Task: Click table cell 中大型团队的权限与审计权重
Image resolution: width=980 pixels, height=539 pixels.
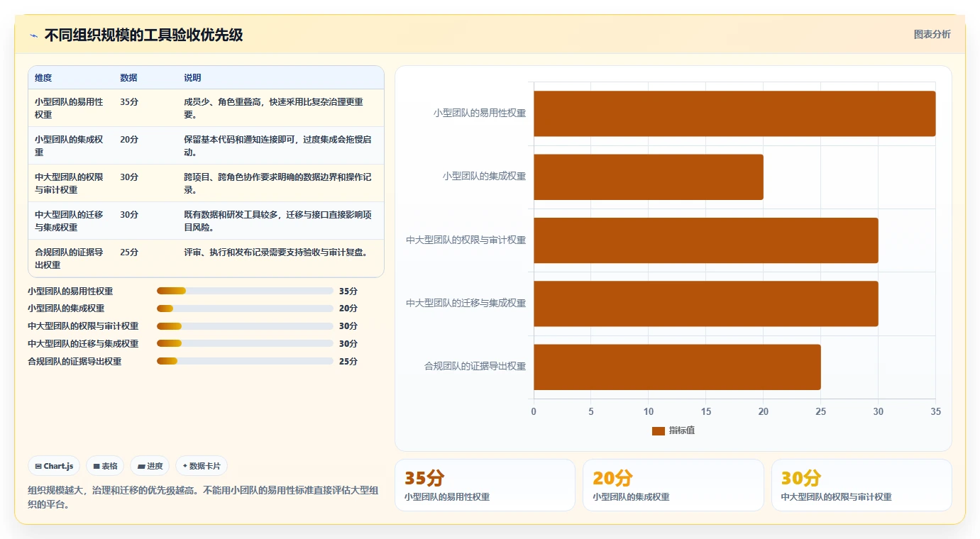Action: pyautogui.click(x=70, y=184)
